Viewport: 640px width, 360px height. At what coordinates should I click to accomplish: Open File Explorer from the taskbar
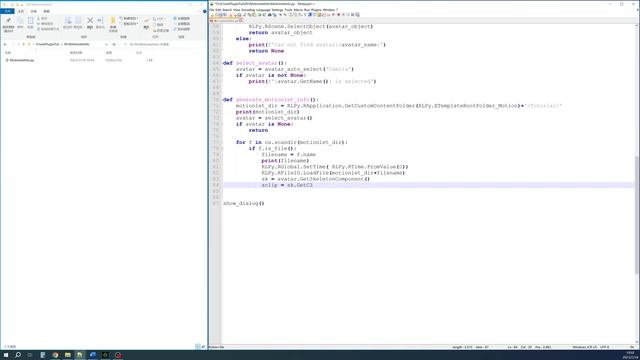coord(68,355)
